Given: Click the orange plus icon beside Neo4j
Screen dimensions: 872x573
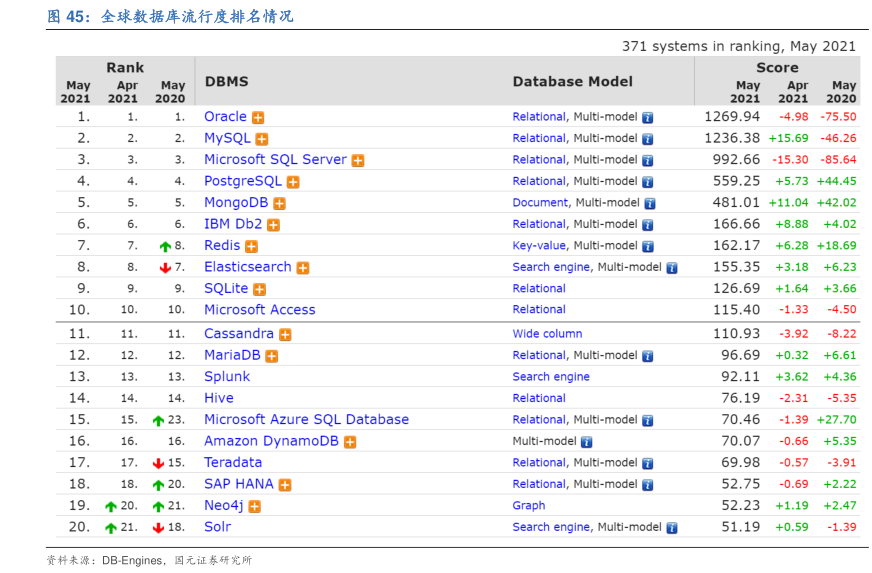Looking at the screenshot, I should (255, 507).
